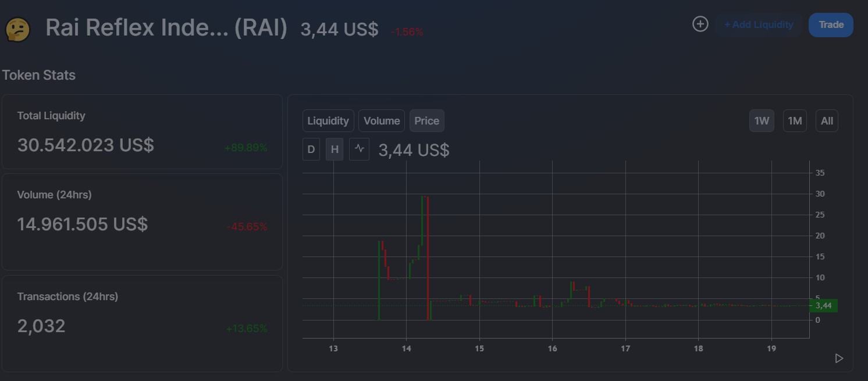Image resolution: width=868 pixels, height=381 pixels.
Task: Switch chart to line view icon
Action: click(360, 149)
